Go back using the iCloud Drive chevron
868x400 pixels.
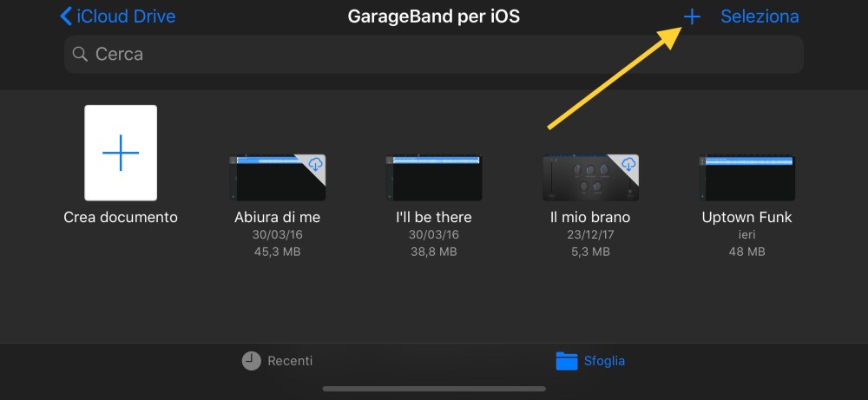tap(66, 16)
